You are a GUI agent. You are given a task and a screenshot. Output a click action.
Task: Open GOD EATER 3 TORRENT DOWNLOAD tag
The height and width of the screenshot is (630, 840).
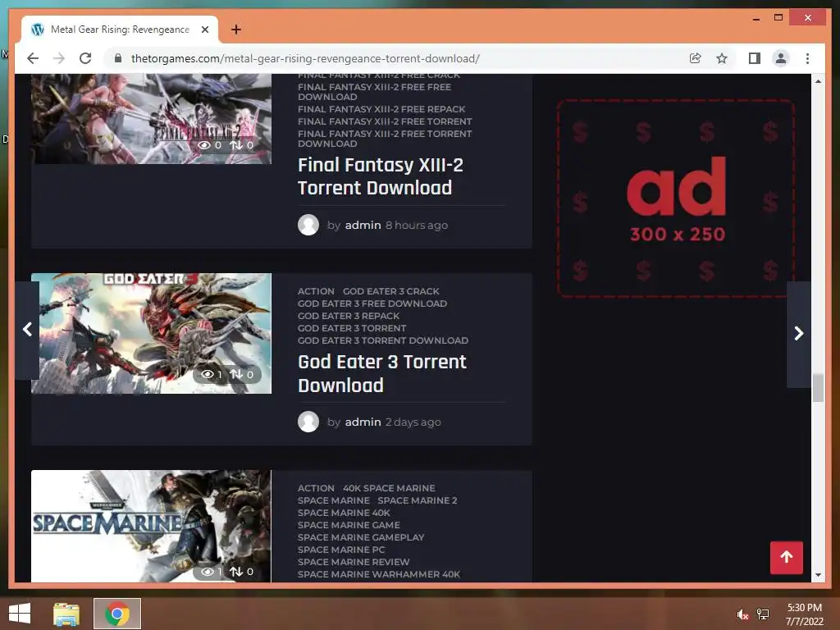(x=383, y=340)
